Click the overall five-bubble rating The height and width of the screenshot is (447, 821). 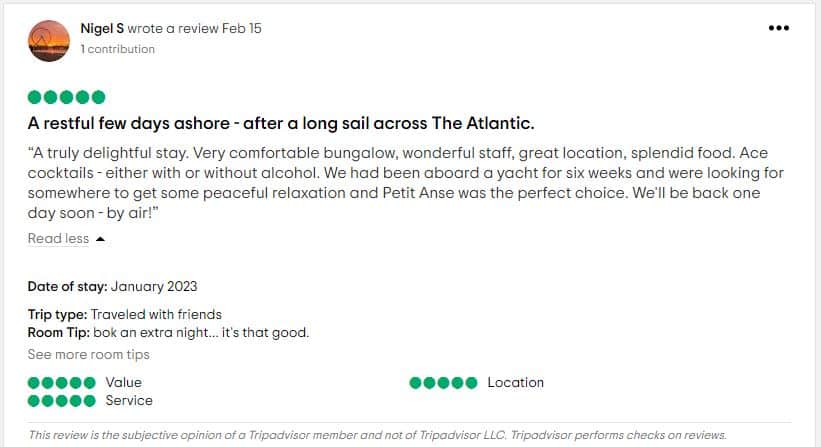tap(66, 97)
